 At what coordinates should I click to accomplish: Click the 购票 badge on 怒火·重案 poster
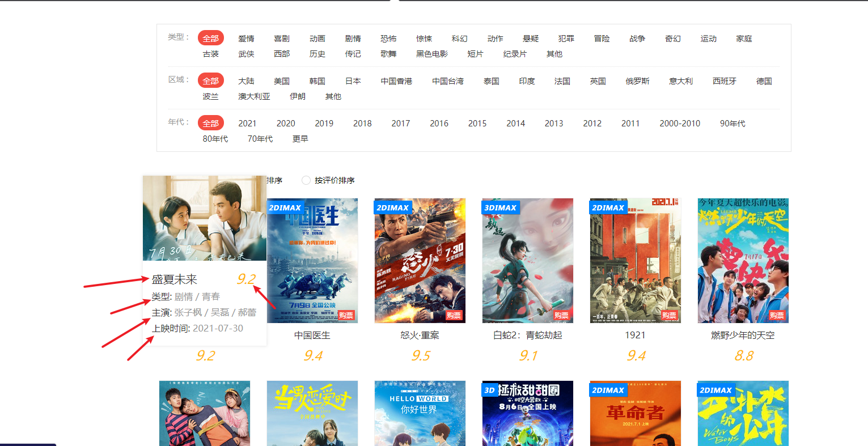pos(454,316)
